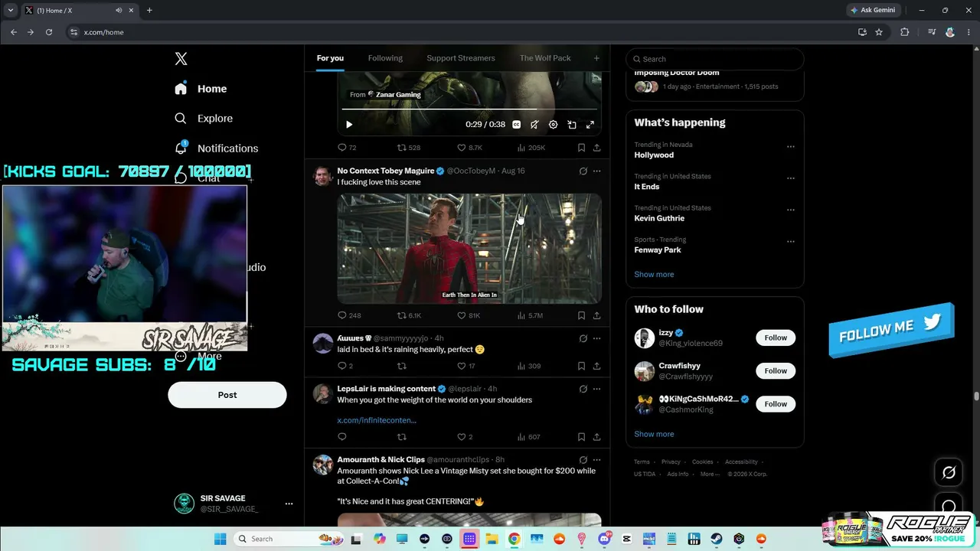Repost the Tobey Maguire post
The image size is (980, 551).
click(x=409, y=315)
